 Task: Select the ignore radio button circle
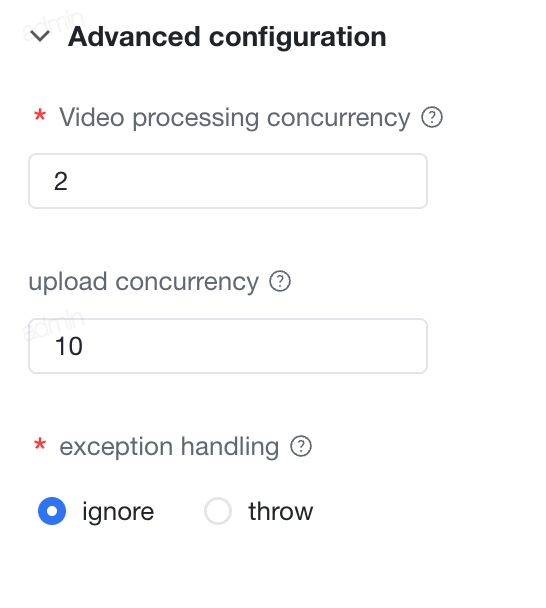[52, 511]
